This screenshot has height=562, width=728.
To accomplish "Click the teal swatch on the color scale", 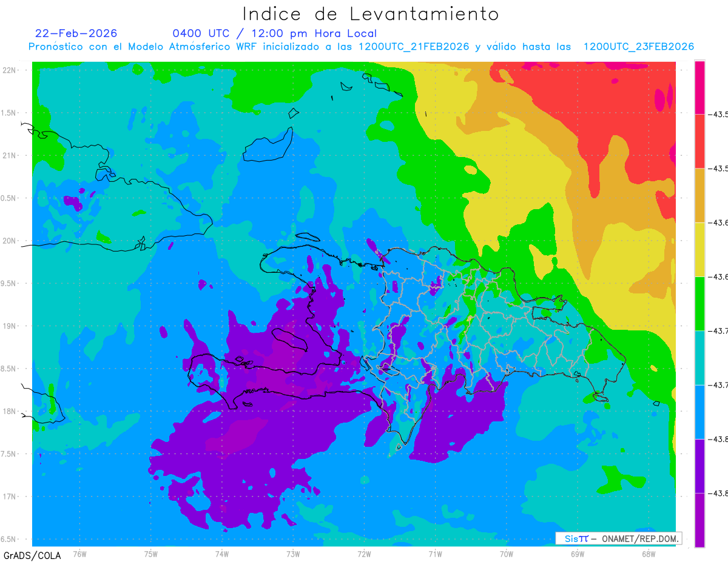I will pyautogui.click(x=699, y=357).
